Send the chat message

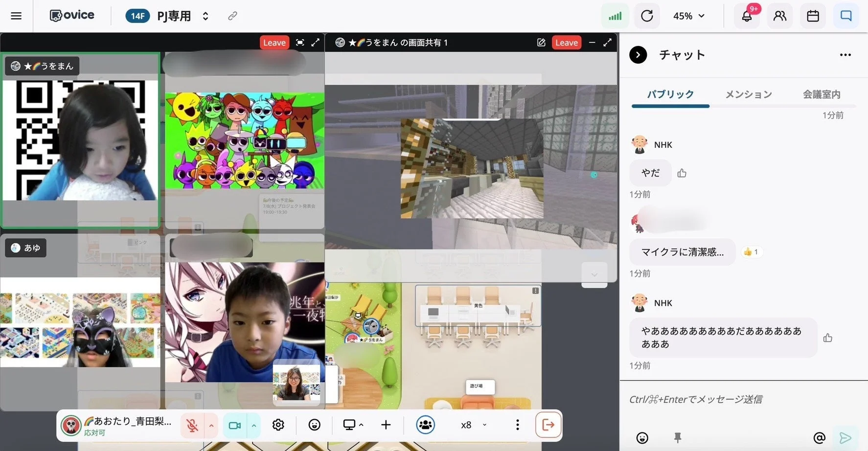point(845,438)
